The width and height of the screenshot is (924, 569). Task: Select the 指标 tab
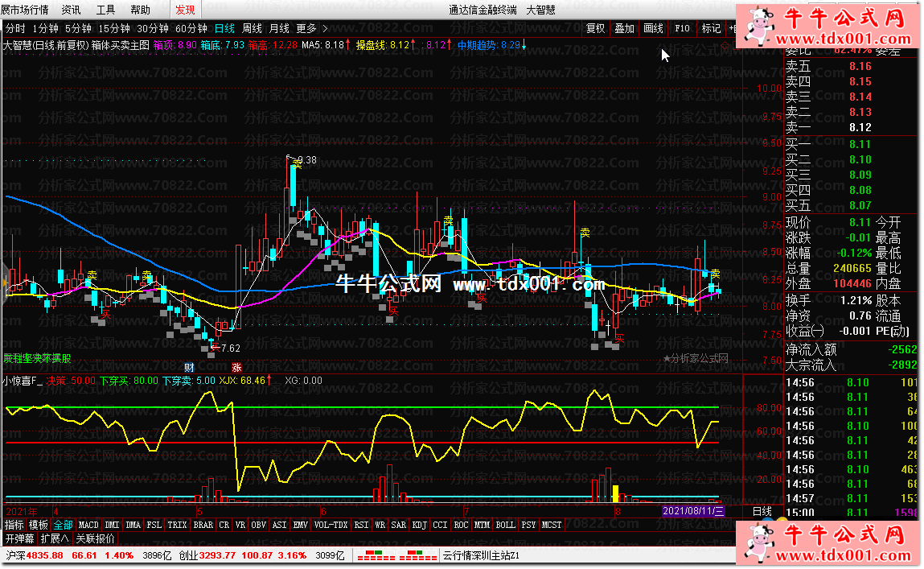[14, 525]
